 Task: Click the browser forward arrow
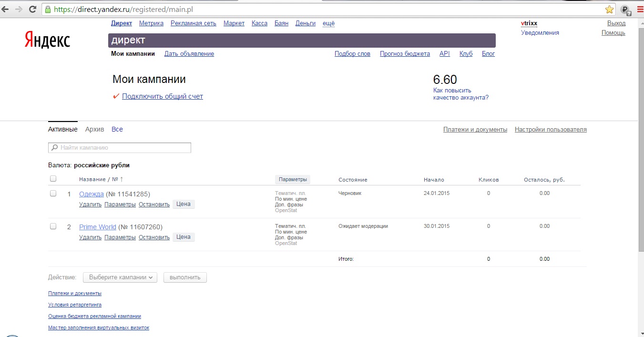click(x=19, y=9)
